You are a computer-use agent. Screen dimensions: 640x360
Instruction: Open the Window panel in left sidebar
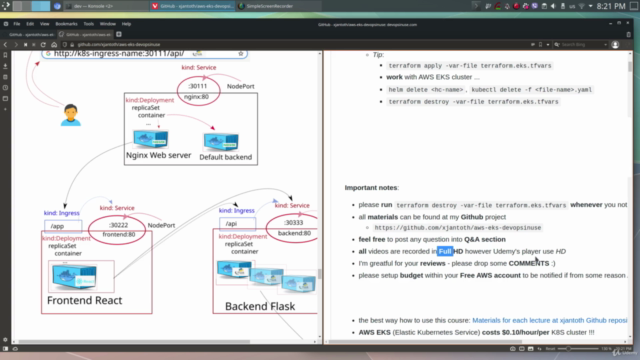(5, 98)
